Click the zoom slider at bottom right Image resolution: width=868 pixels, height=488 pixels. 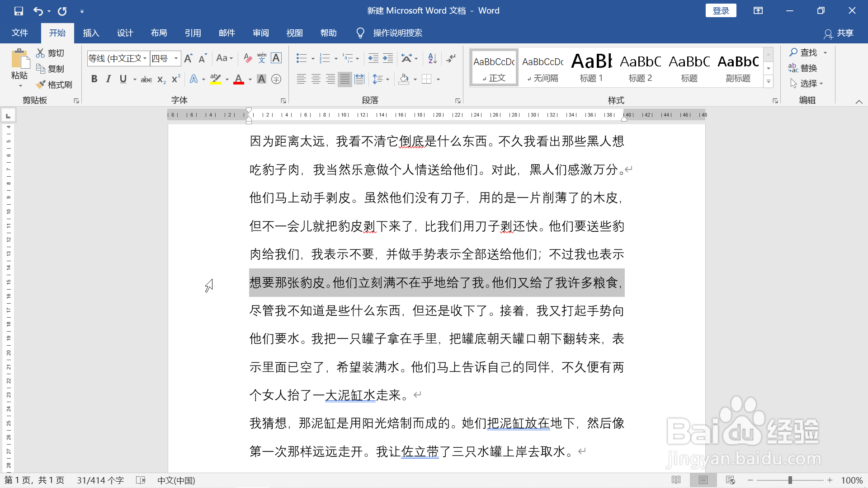tap(791, 480)
